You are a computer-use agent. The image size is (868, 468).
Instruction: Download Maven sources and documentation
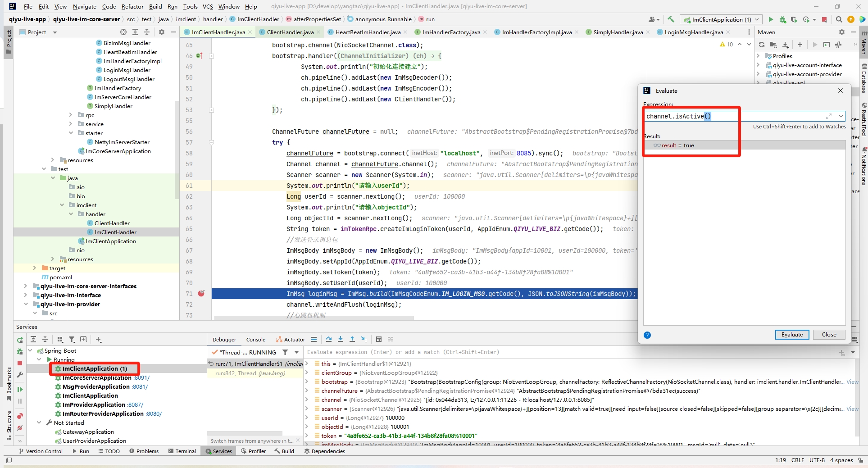[x=785, y=45]
